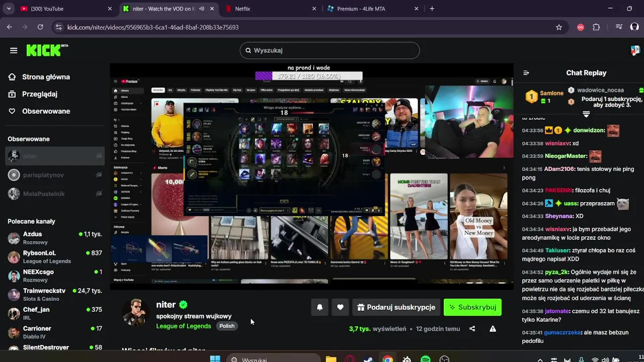Close the Netflix tab
The image size is (644, 362).
click(x=314, y=9)
